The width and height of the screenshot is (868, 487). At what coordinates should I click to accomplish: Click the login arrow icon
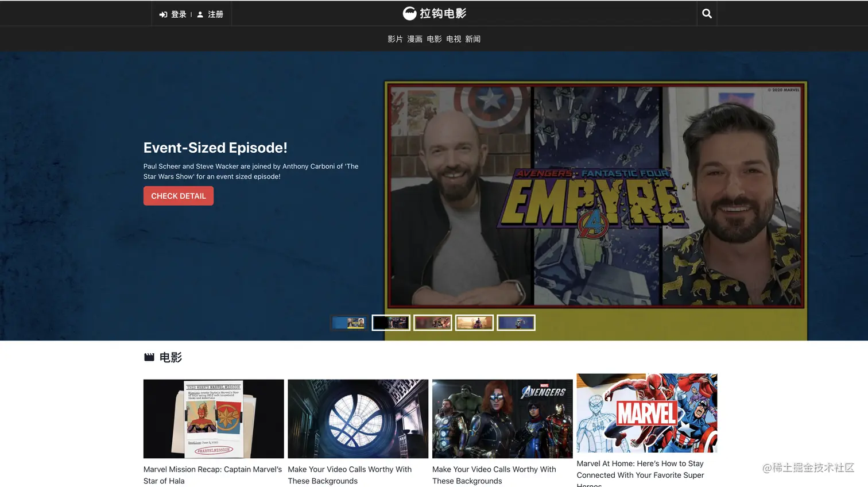pos(164,14)
